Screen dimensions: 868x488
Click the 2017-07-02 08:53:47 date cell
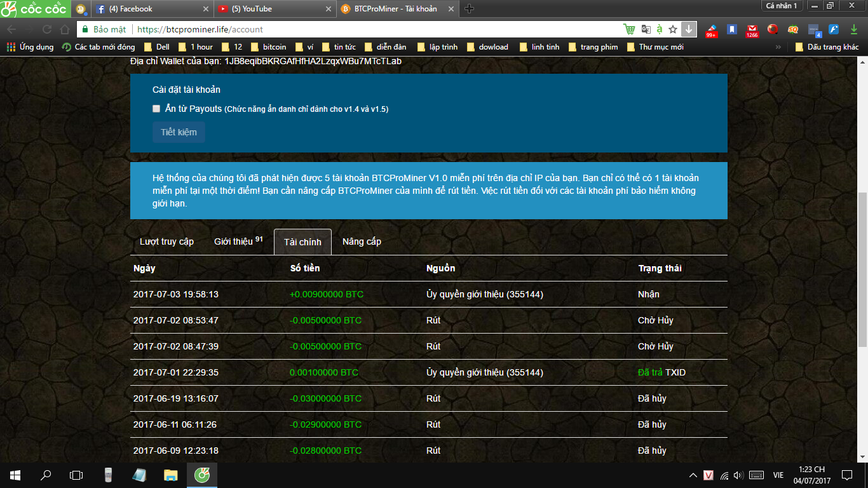pos(176,320)
